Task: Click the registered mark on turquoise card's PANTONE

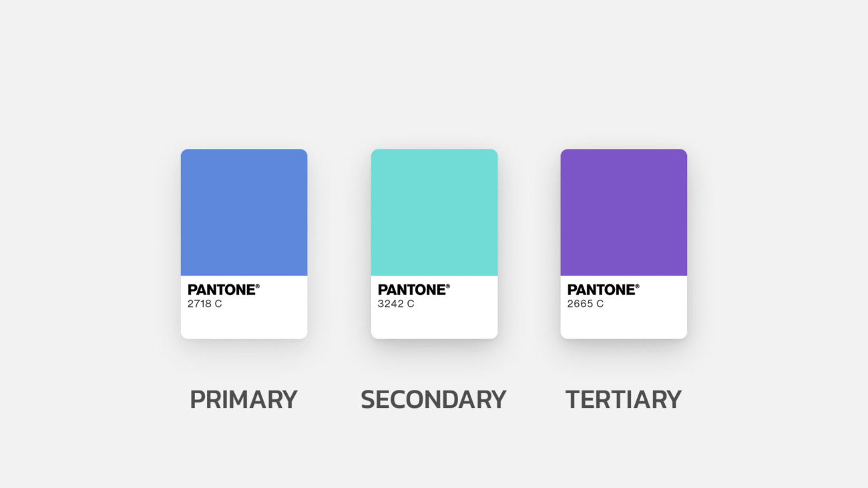Action: [x=448, y=286]
